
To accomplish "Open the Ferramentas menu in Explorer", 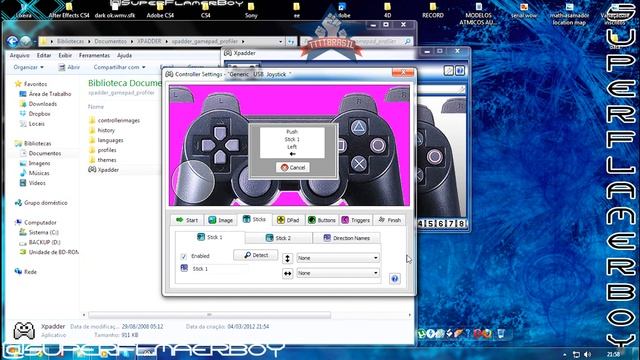I will tap(94, 55).
